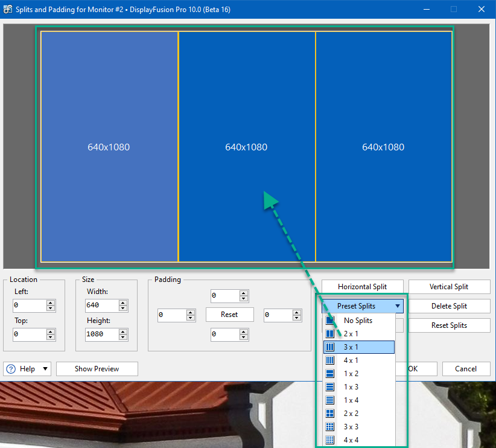Image resolution: width=496 pixels, height=448 pixels.
Task: Click the 1 x 3 split icon
Action: click(x=329, y=387)
